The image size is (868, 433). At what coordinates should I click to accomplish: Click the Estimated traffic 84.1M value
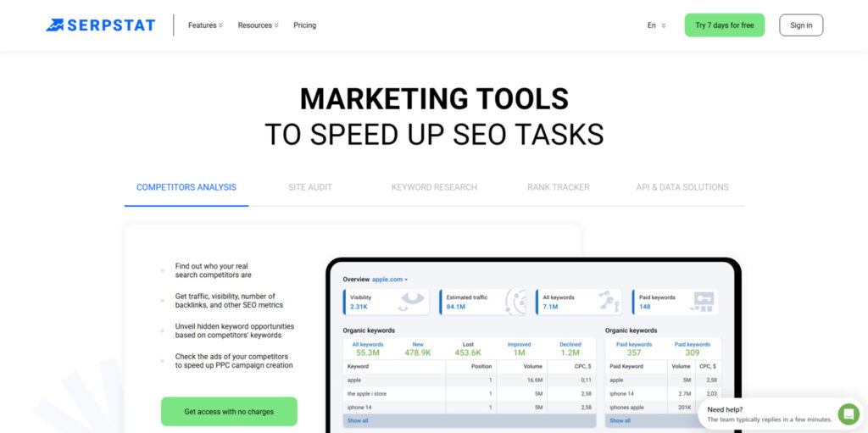[455, 306]
